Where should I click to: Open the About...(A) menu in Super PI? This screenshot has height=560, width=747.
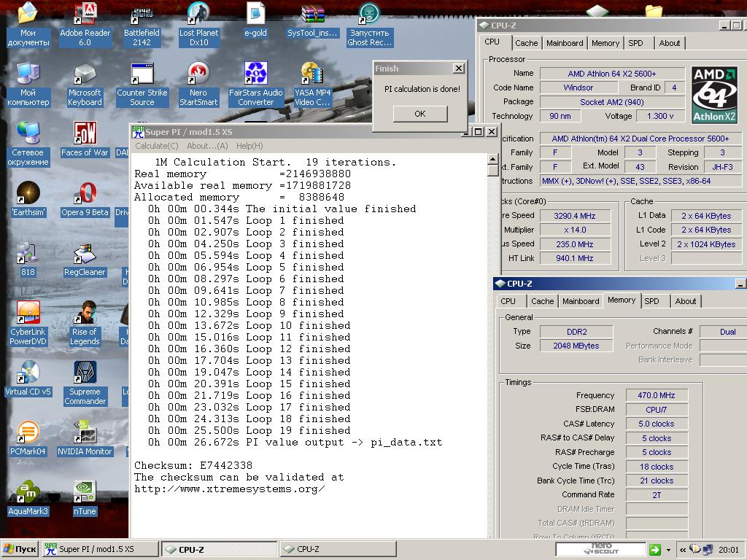click(207, 146)
